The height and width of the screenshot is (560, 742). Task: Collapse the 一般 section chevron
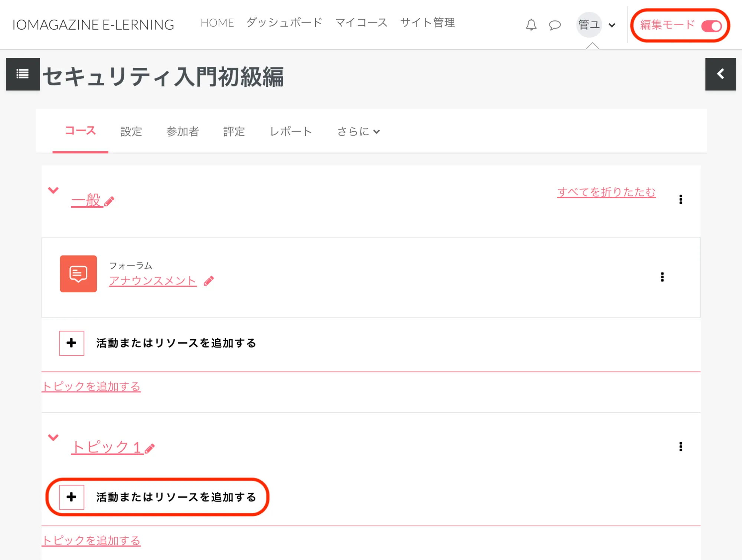(53, 191)
